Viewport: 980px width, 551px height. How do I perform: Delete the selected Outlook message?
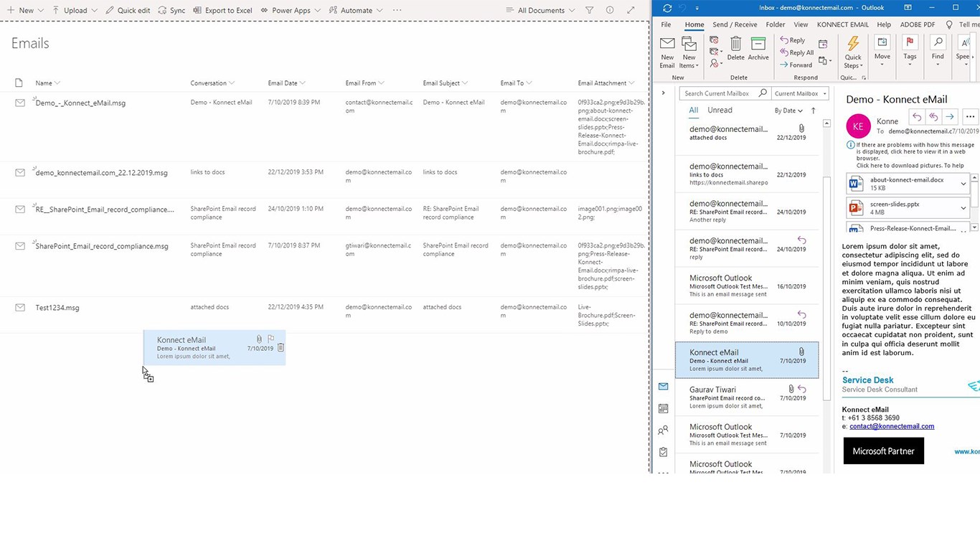point(735,49)
